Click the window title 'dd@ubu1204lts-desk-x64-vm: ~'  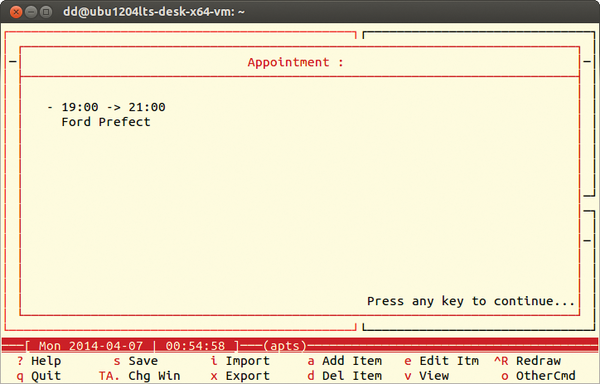click(154, 12)
